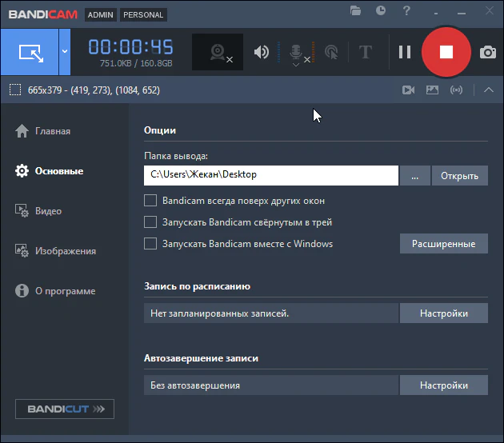Toggle the webcam overlay icon
The width and height of the screenshot is (504, 443).
pyautogui.click(x=218, y=52)
